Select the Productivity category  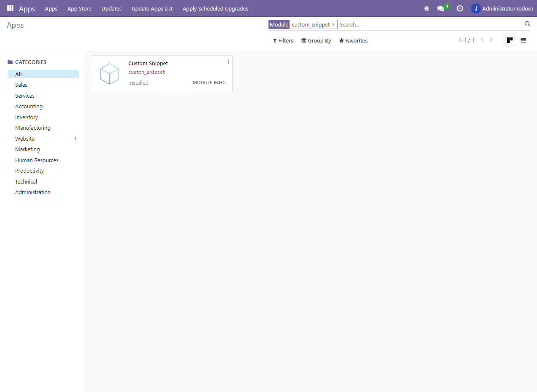tap(43, 171)
